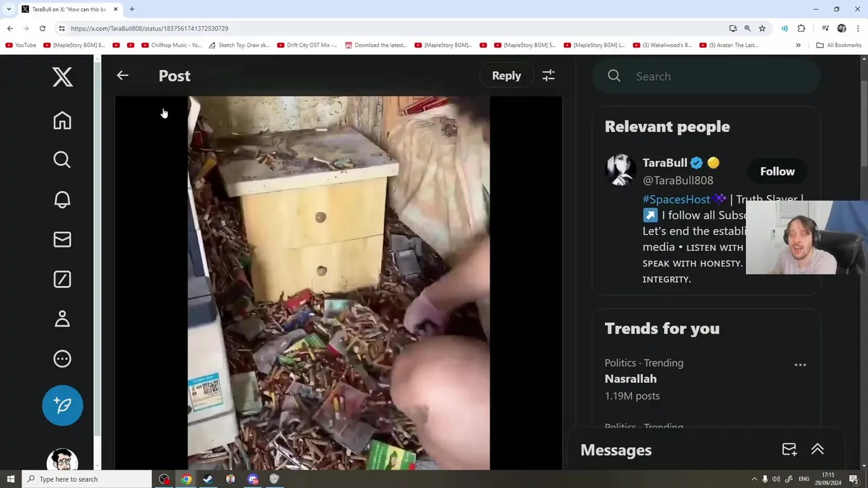Click TaraBull's profile picture
Image resolution: width=868 pixels, height=488 pixels.
click(x=619, y=169)
